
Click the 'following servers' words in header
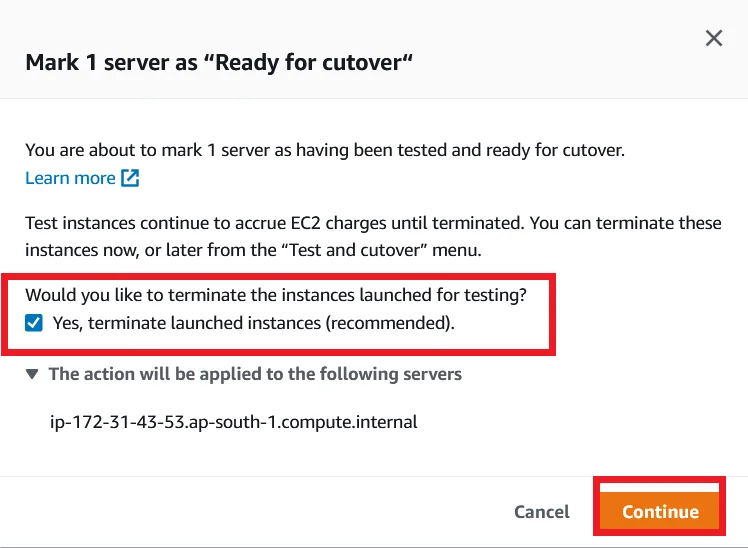point(390,374)
